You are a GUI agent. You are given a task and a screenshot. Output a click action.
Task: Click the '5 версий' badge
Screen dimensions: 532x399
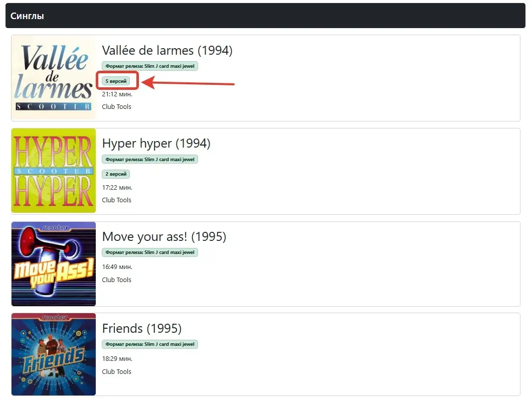(x=116, y=81)
